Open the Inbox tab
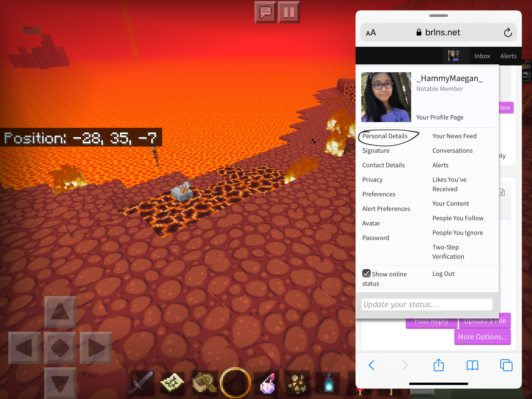The height and width of the screenshot is (399, 532). tap(482, 56)
